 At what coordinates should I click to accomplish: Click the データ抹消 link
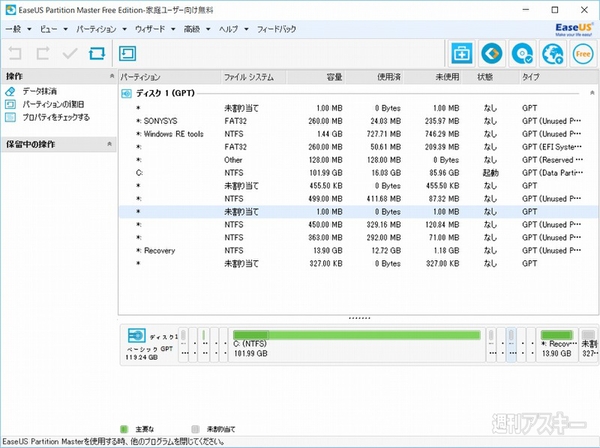[x=39, y=91]
